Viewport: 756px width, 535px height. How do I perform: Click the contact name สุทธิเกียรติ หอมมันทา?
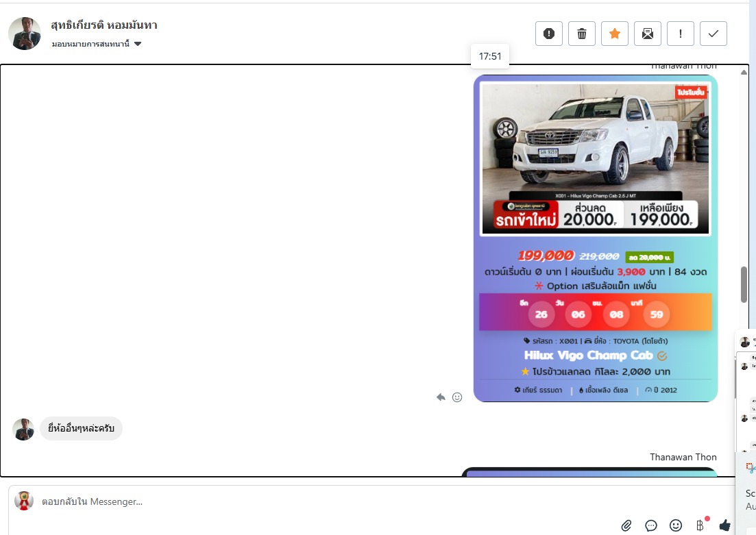pos(104,25)
